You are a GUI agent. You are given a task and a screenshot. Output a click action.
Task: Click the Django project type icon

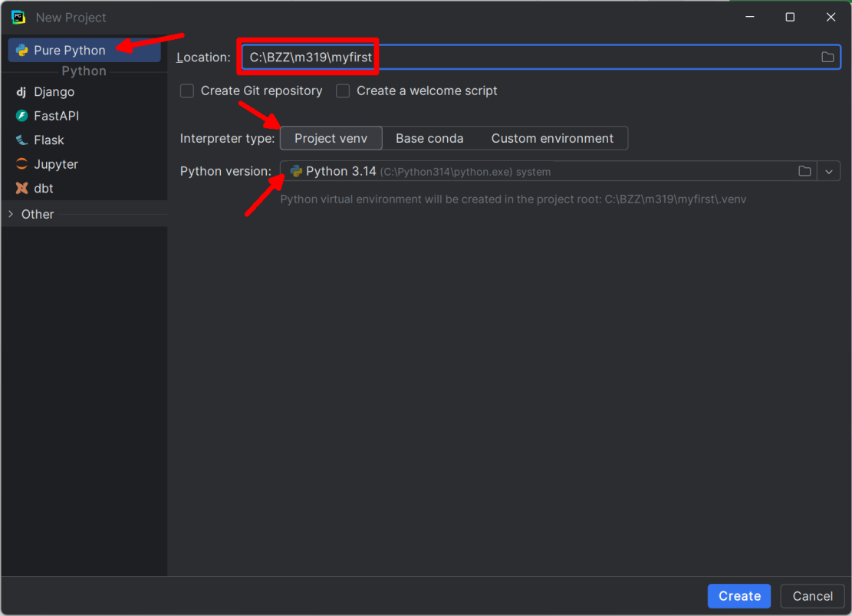point(21,92)
